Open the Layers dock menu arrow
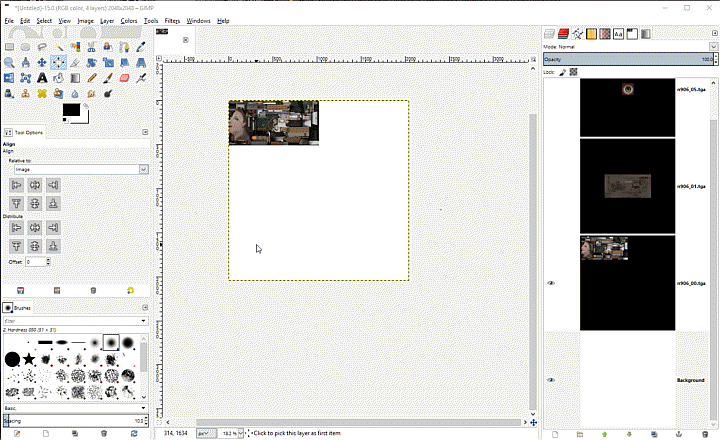Screen dimensions: 720x440 point(714,33)
